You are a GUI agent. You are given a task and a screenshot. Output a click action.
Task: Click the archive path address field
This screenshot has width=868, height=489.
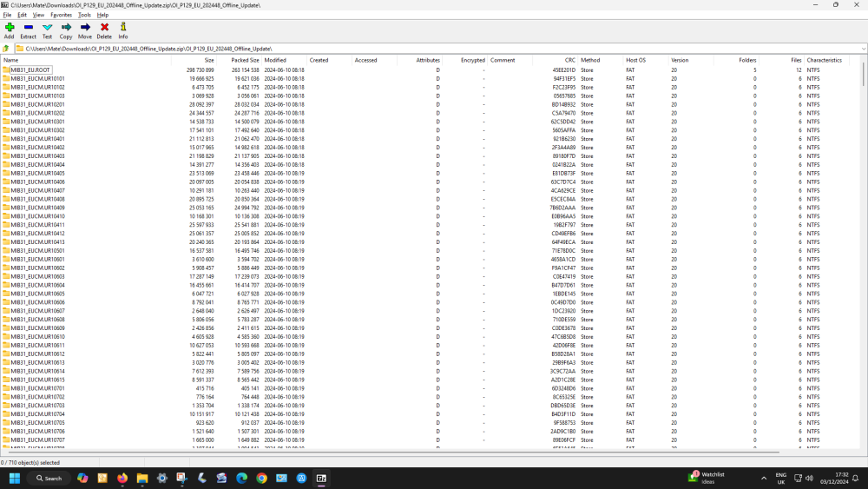437,49
